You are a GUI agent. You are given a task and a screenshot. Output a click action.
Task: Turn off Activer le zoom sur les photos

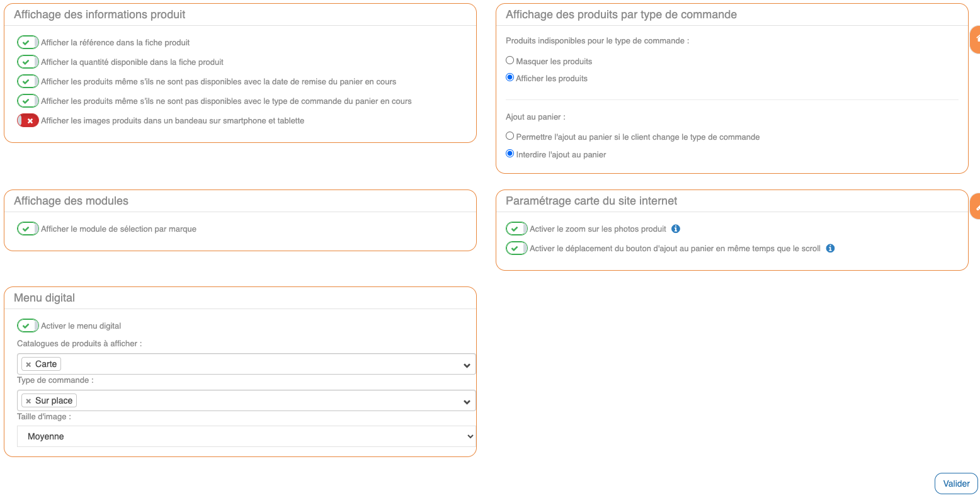pyautogui.click(x=516, y=229)
